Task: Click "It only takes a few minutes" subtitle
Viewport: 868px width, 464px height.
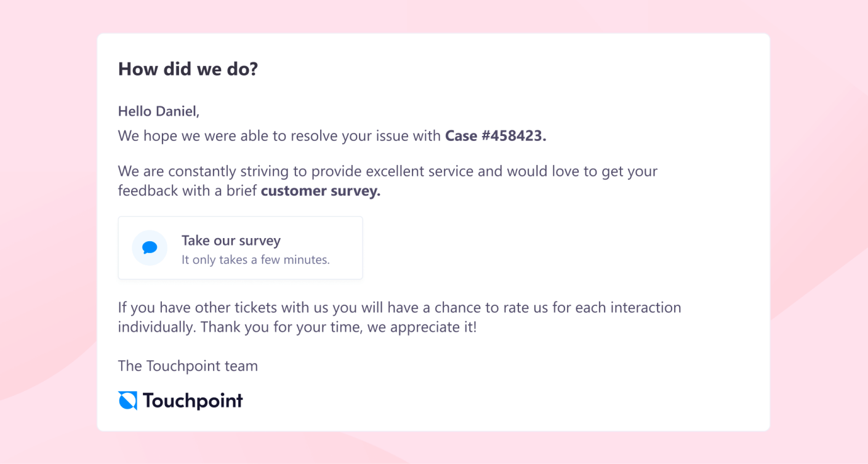Action: [x=255, y=260]
